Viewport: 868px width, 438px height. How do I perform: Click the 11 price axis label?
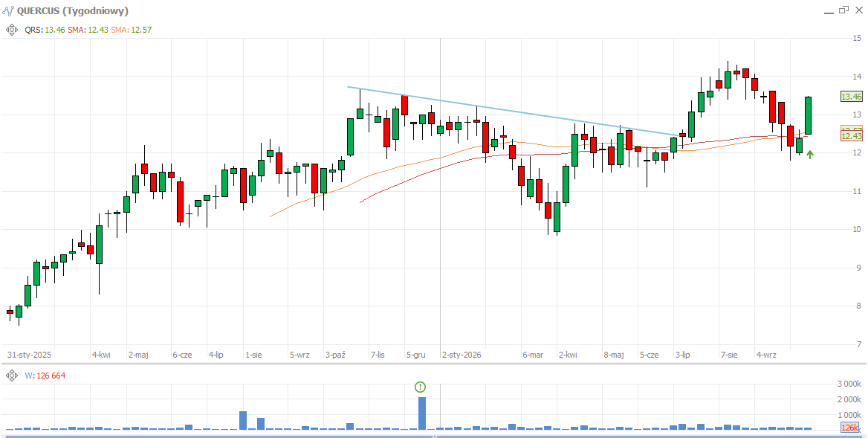tap(857, 192)
